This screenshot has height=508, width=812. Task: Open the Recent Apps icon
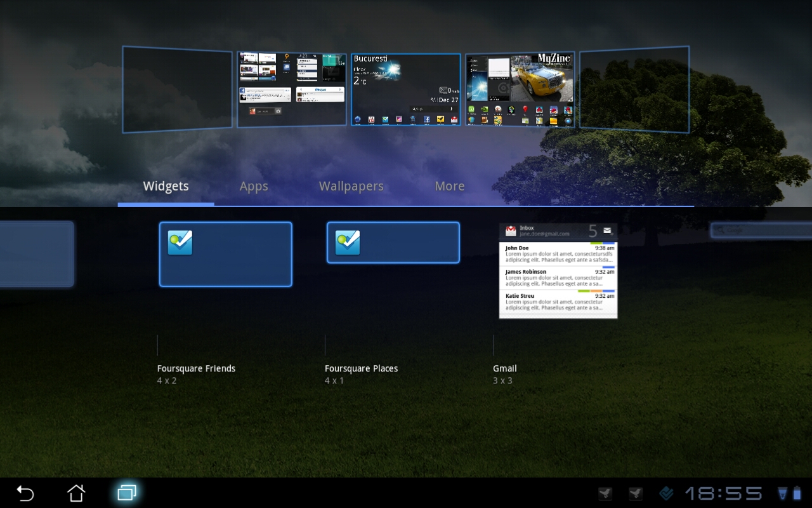coord(127,493)
